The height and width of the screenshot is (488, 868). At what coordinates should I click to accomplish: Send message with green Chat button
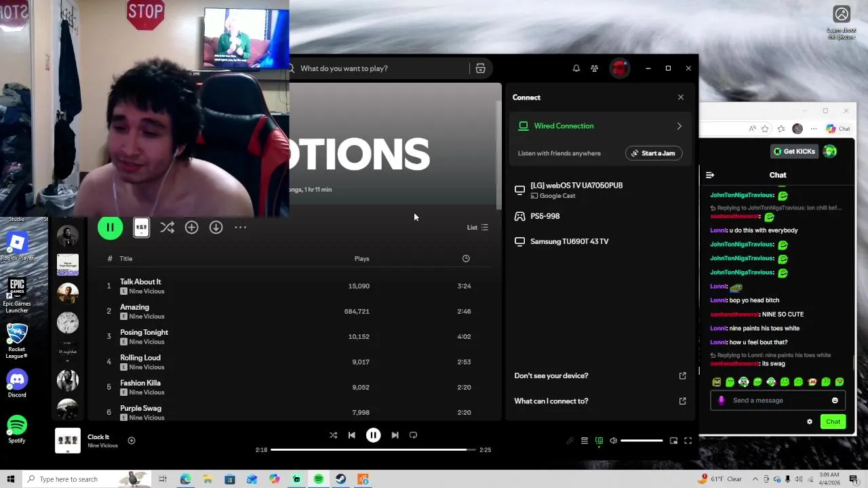[x=833, y=422]
